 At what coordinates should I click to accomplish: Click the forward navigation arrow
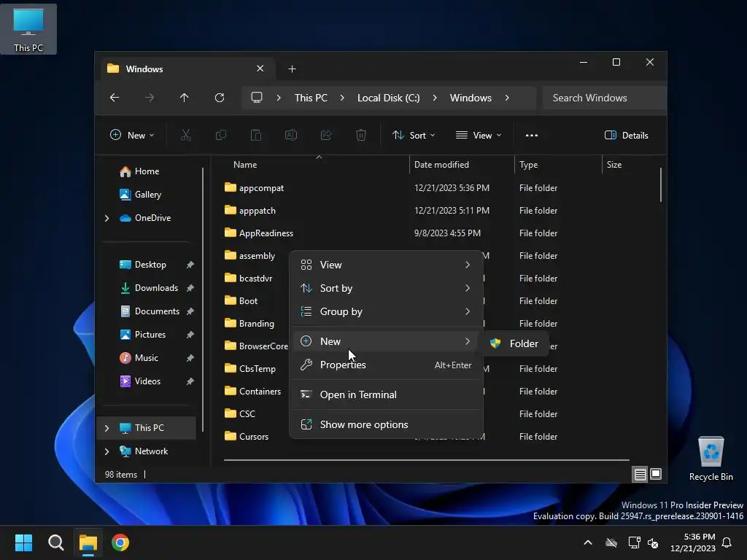[x=149, y=98]
